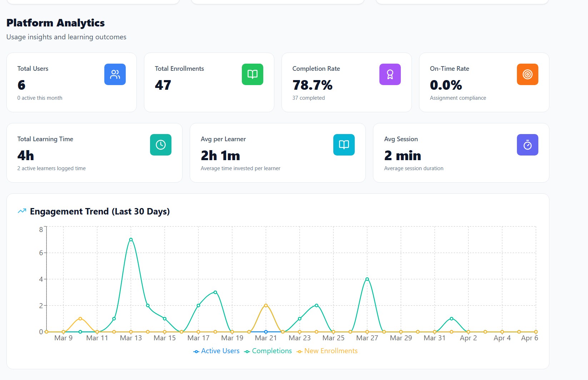Click the Engagement Trend trending-arrow icon
588x380 pixels.
pos(21,211)
